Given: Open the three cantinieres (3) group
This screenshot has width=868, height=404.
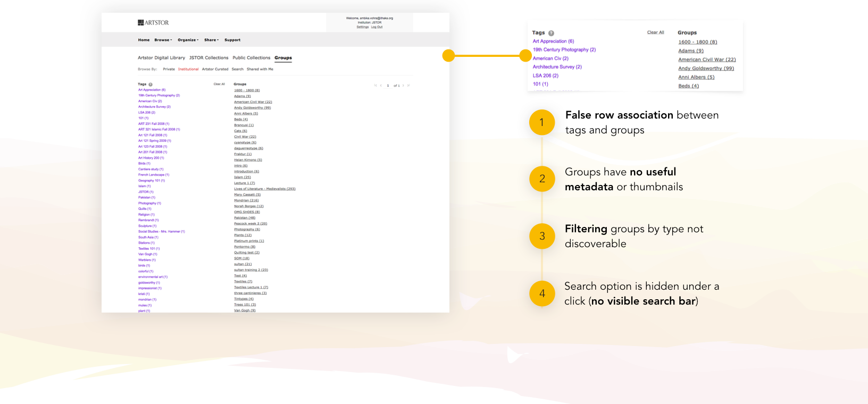Looking at the screenshot, I should point(251,293).
